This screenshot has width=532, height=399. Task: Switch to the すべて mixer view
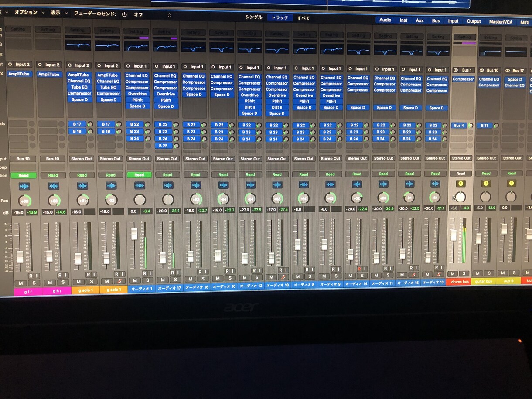(304, 18)
